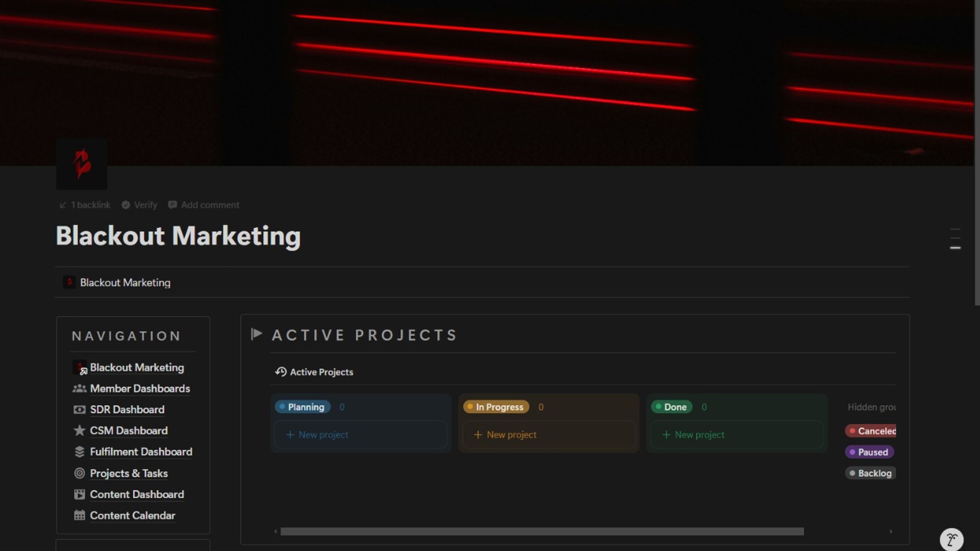Click the Fulfilment Dashboard layers icon
Screen dimensions: 980x551
pyautogui.click(x=79, y=452)
